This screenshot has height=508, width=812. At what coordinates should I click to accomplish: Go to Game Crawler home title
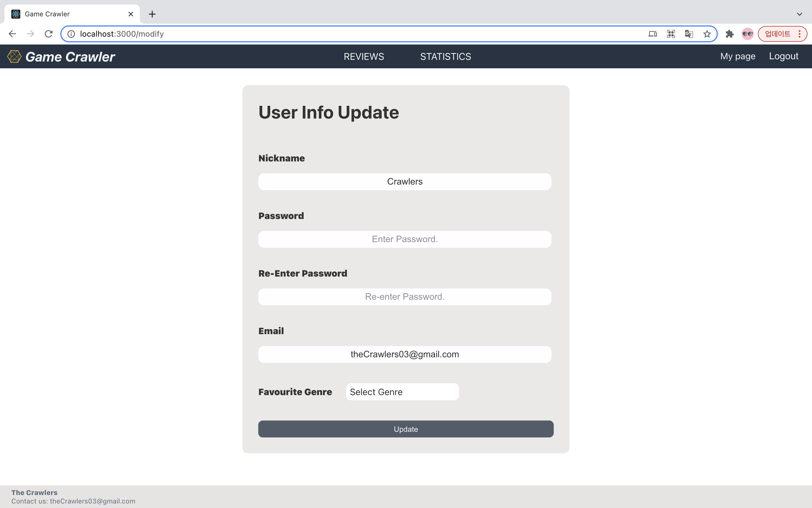point(70,57)
